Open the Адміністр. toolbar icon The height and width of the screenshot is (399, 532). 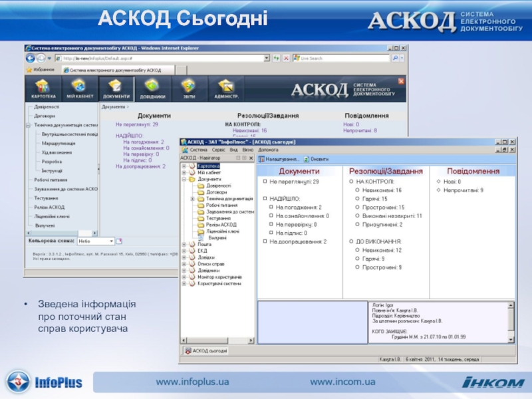click(226, 88)
